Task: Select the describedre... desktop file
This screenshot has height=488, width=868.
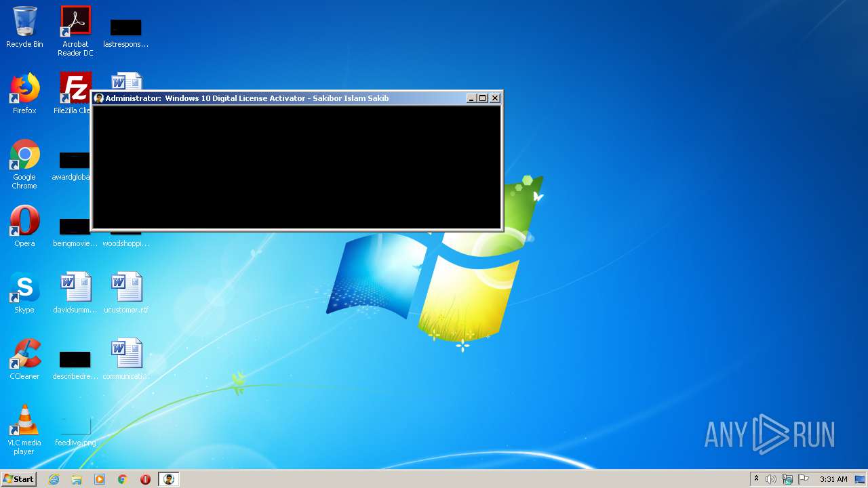Action: [x=75, y=365]
